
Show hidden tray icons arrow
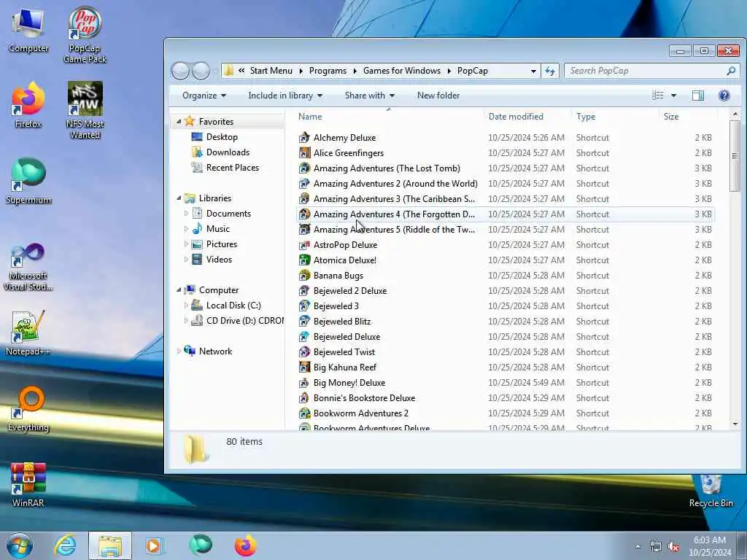pyautogui.click(x=638, y=547)
